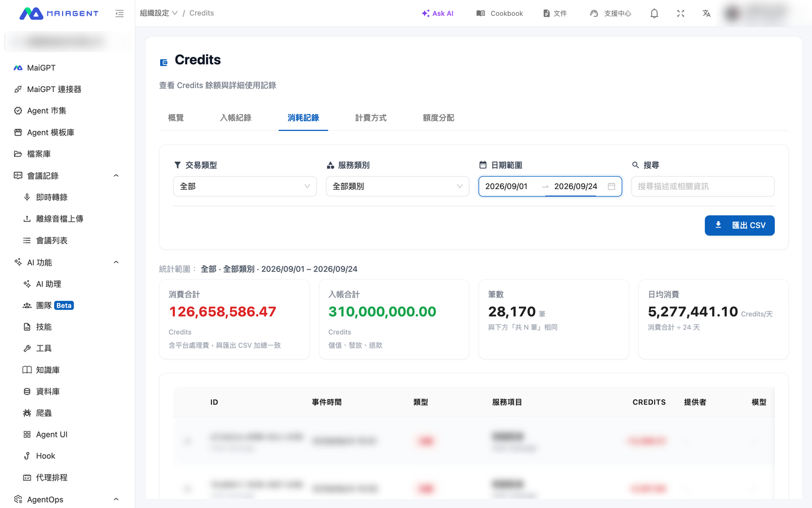Click the 匯出 CSV button

pyautogui.click(x=740, y=225)
